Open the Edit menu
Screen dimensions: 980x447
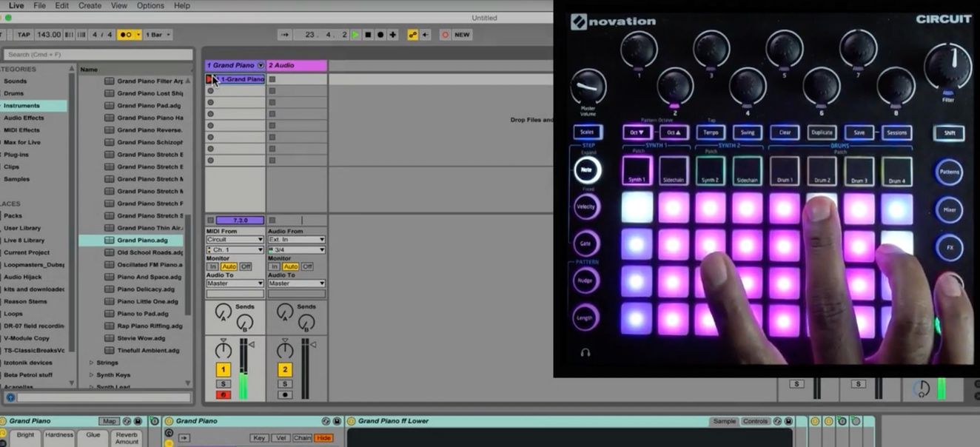point(62,5)
